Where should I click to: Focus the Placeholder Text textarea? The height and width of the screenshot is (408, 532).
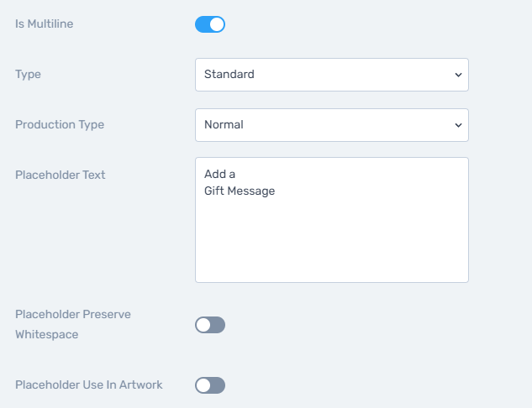coord(331,220)
